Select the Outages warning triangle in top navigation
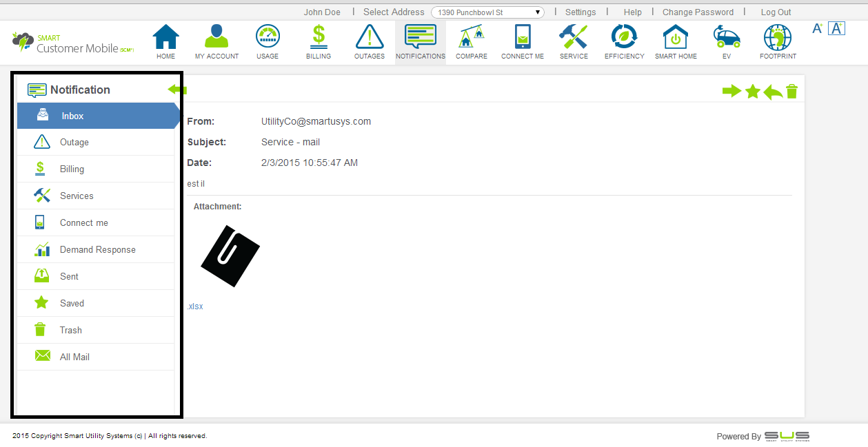Image resolution: width=868 pixels, height=447 pixels. point(370,37)
